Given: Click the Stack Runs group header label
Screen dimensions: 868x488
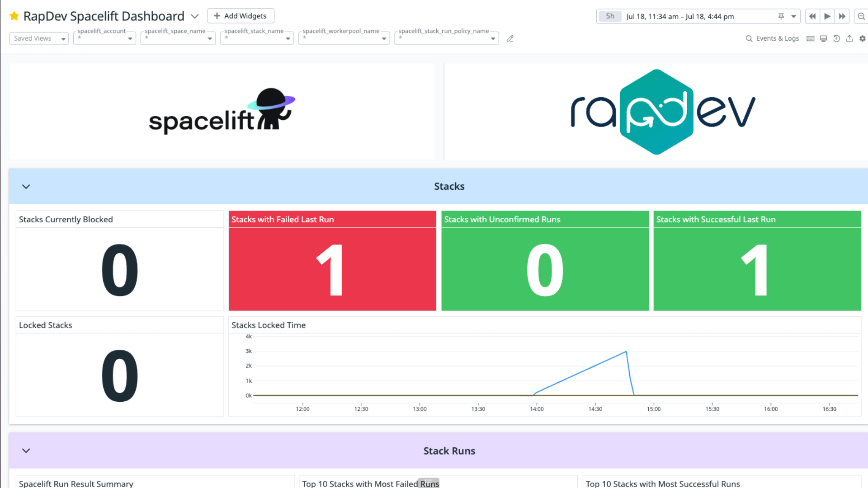Looking at the screenshot, I should [x=449, y=451].
